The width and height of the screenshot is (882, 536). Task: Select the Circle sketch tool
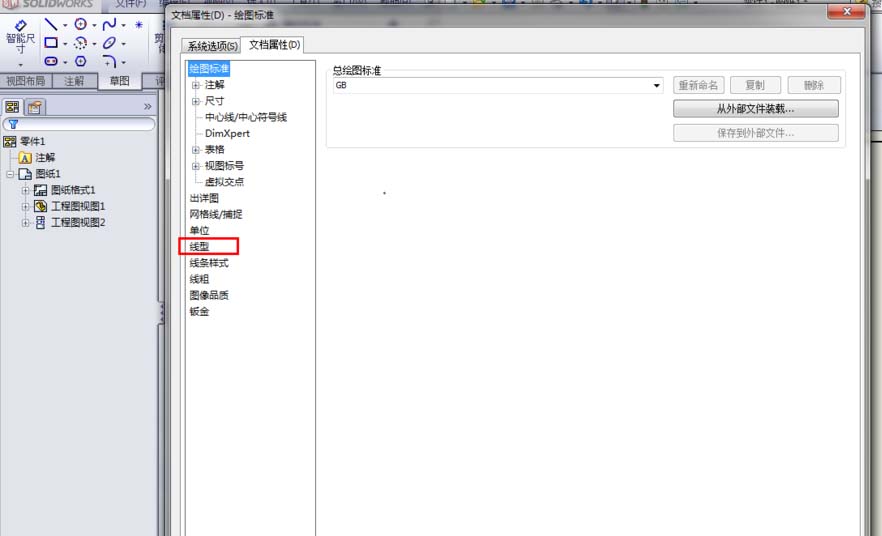80,24
